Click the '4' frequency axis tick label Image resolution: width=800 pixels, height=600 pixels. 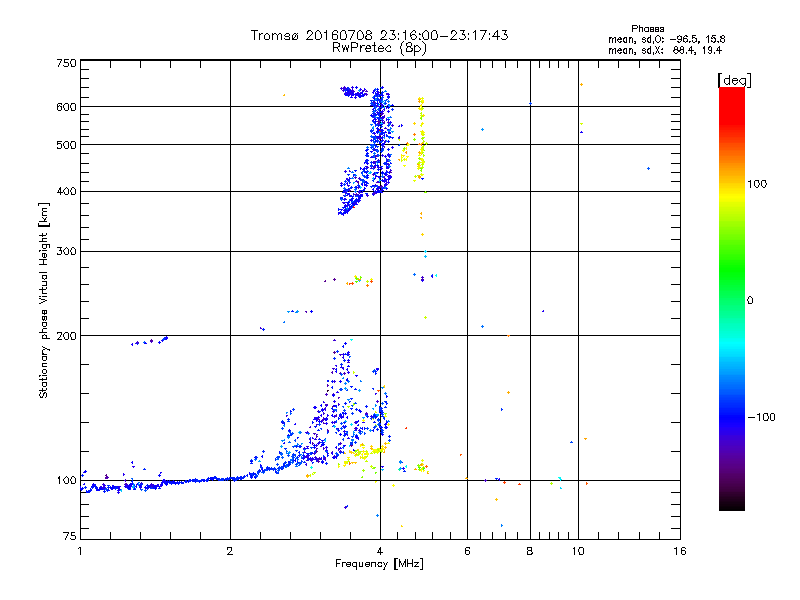pos(380,551)
